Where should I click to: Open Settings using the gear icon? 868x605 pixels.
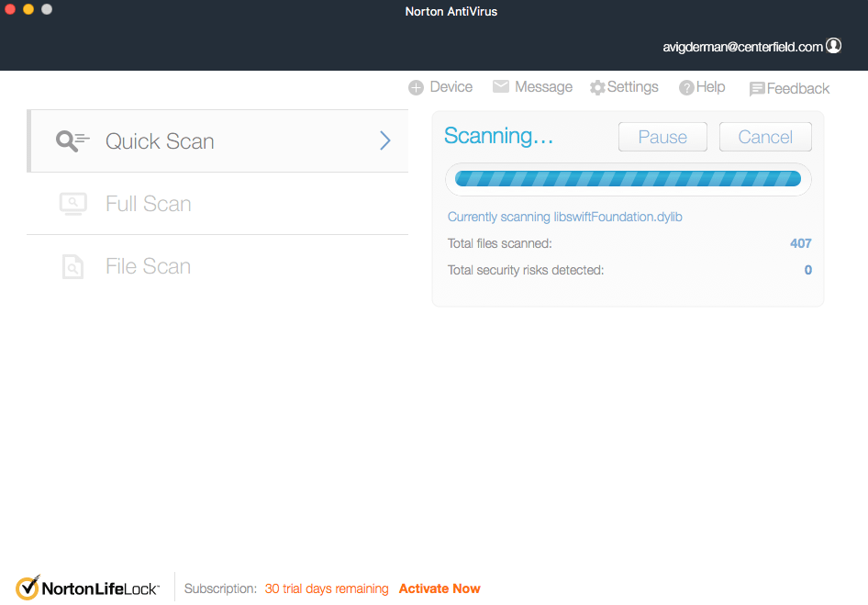[x=599, y=86]
